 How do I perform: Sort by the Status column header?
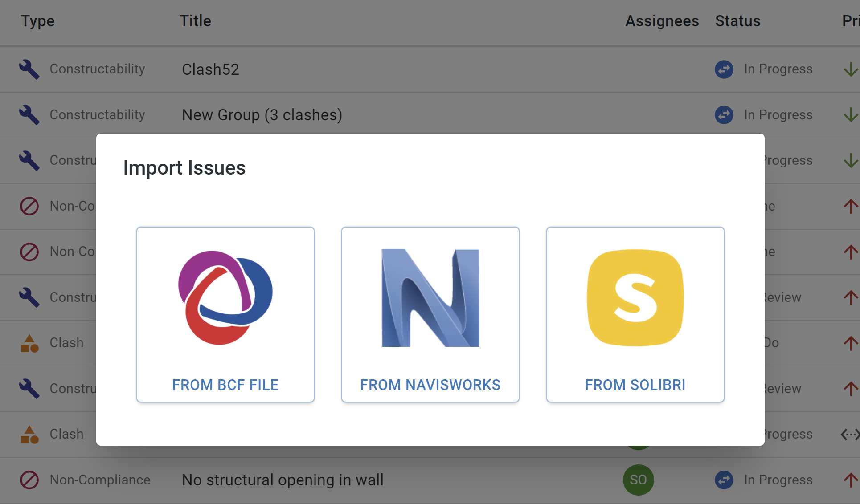[x=738, y=21]
